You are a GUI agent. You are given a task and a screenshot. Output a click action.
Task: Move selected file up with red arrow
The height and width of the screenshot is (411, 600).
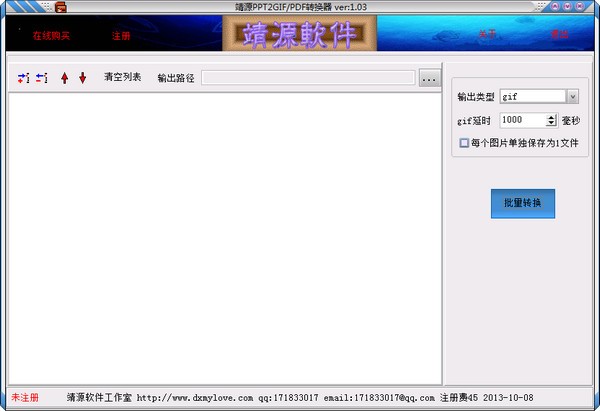click(64, 78)
